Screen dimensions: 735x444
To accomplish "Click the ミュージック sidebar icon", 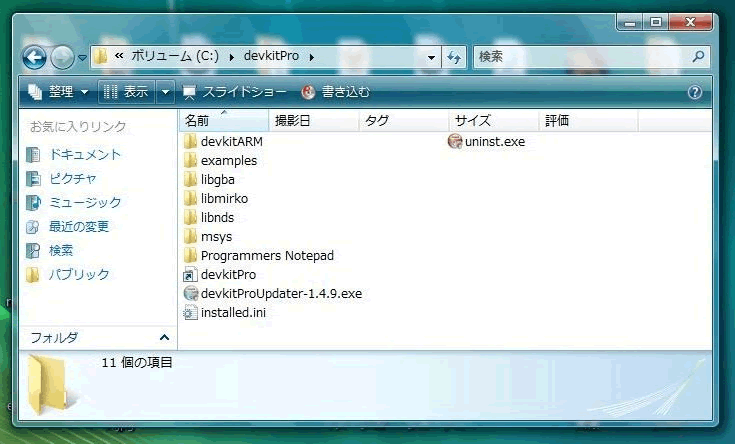I will pyautogui.click(x=33, y=203).
